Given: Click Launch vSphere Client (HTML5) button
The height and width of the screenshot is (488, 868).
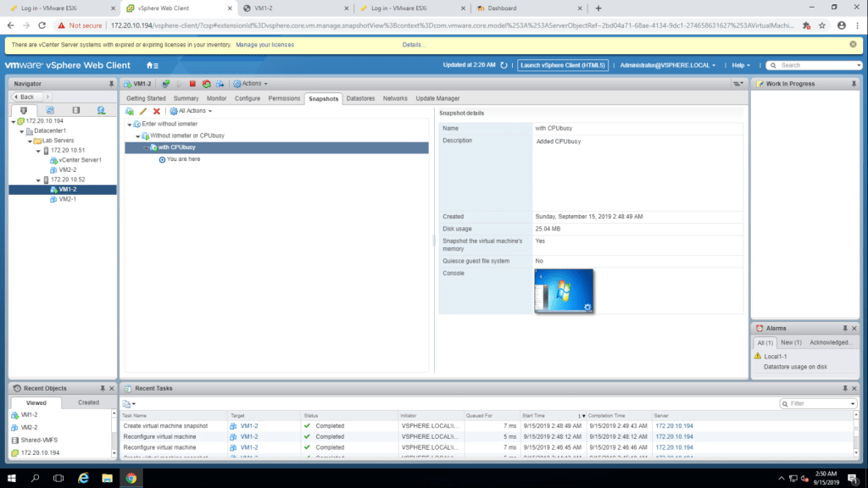Looking at the screenshot, I should pyautogui.click(x=564, y=65).
